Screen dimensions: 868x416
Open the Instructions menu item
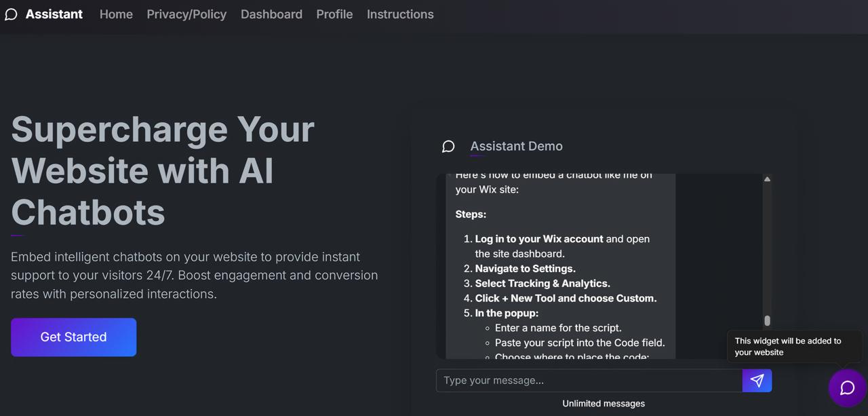pos(400,14)
